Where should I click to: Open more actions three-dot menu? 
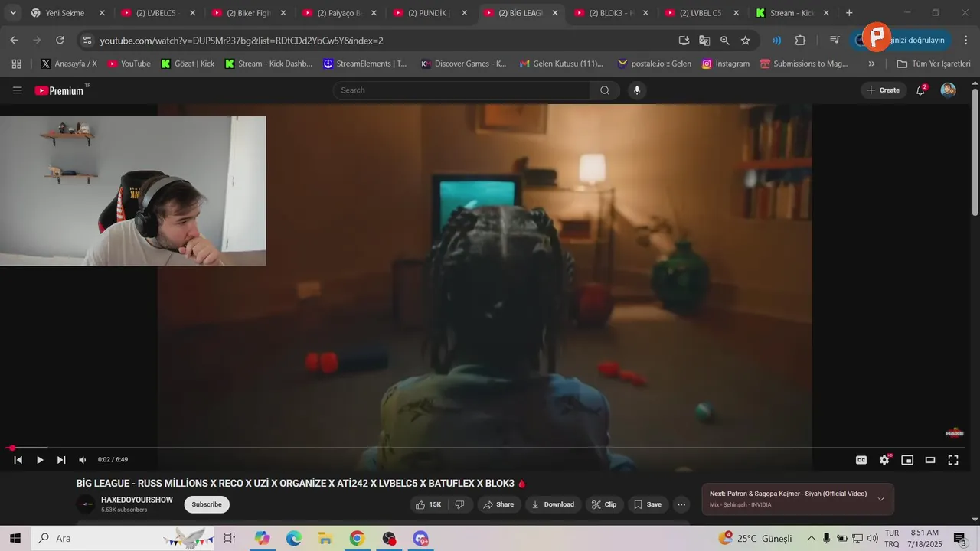pyautogui.click(x=681, y=504)
